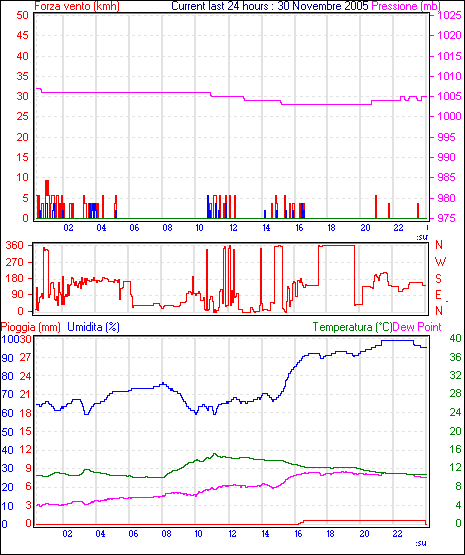Select wind direction axis value 270
Image resolution: width=465 pixels, height=555 pixels.
[15, 262]
